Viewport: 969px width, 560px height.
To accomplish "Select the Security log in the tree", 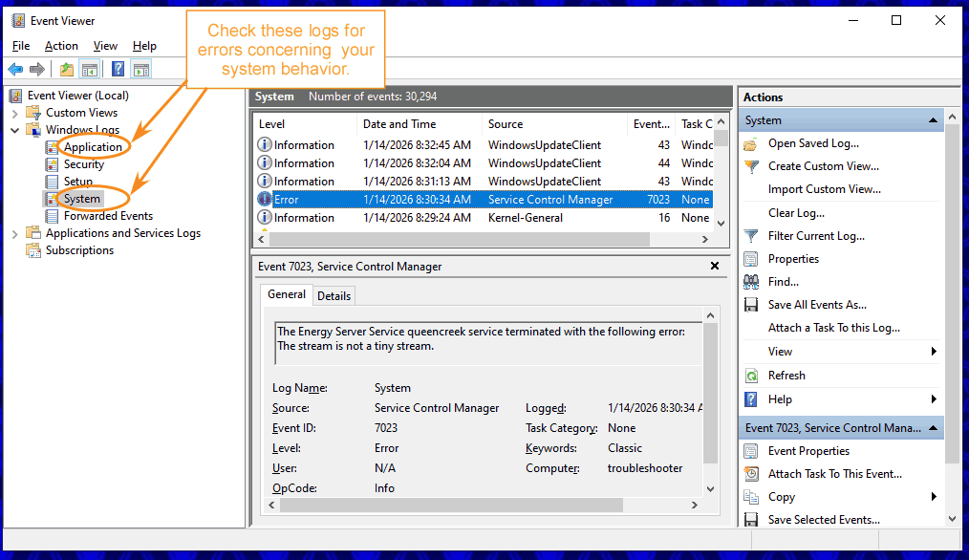I will click(x=83, y=164).
